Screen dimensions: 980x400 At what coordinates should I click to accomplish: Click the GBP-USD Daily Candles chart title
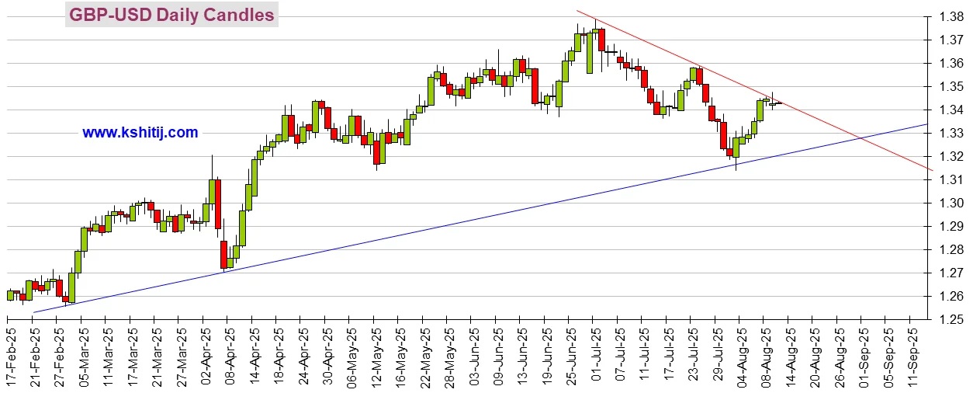pos(171,15)
